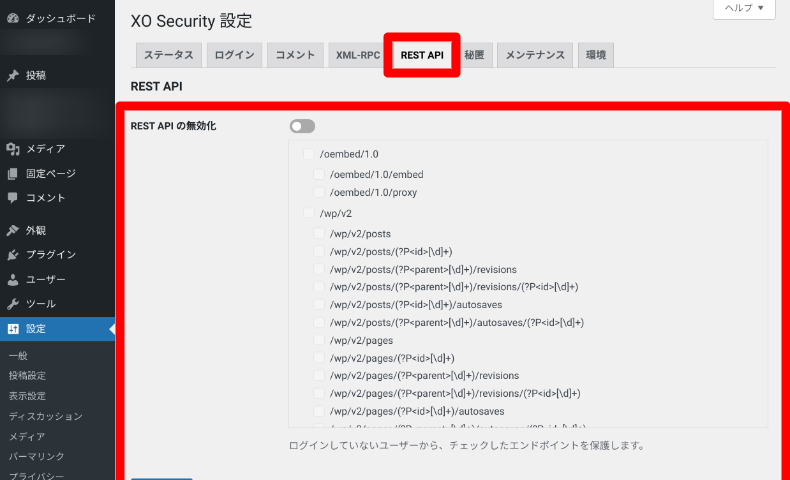Click the Dashboard gauge icon
The image size is (790, 480).
pos(13,19)
